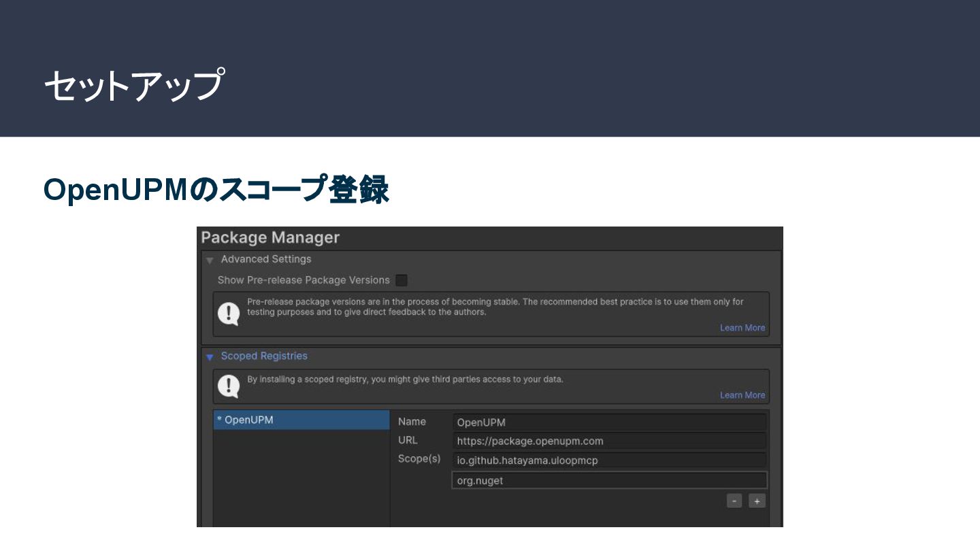Click the slide title セットアップ
Image resolution: width=980 pixels, height=551 pixels.
click(134, 86)
